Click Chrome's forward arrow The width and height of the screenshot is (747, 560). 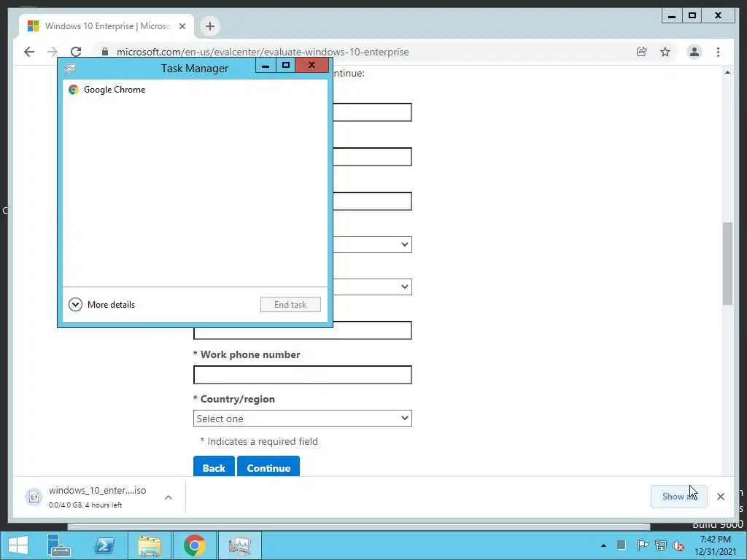pyautogui.click(x=53, y=52)
